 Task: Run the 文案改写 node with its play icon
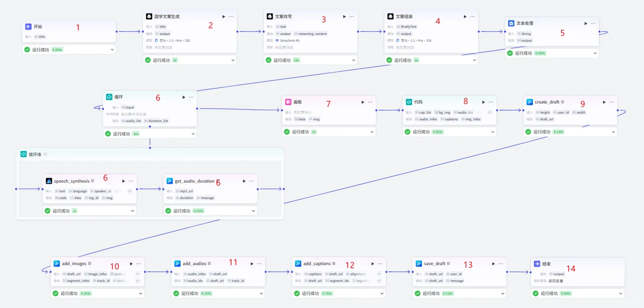coord(345,17)
